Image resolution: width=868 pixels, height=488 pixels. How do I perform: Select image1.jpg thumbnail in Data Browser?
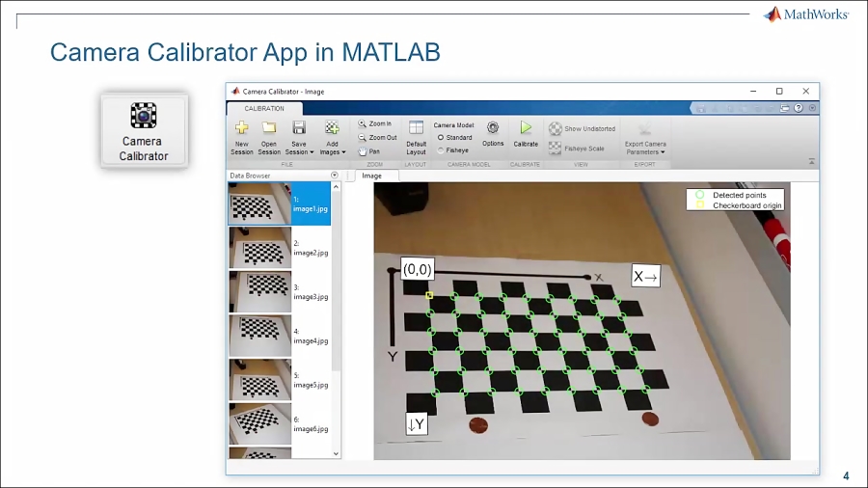pos(260,203)
